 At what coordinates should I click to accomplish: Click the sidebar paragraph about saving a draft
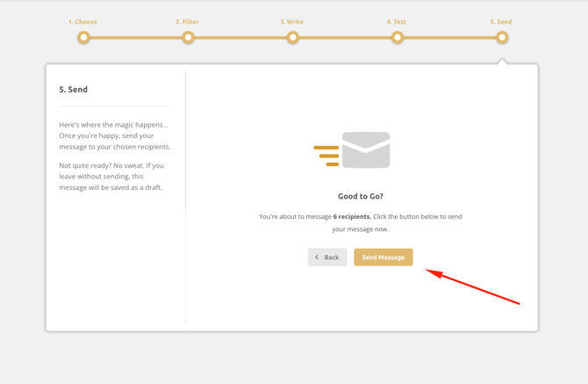(x=111, y=176)
